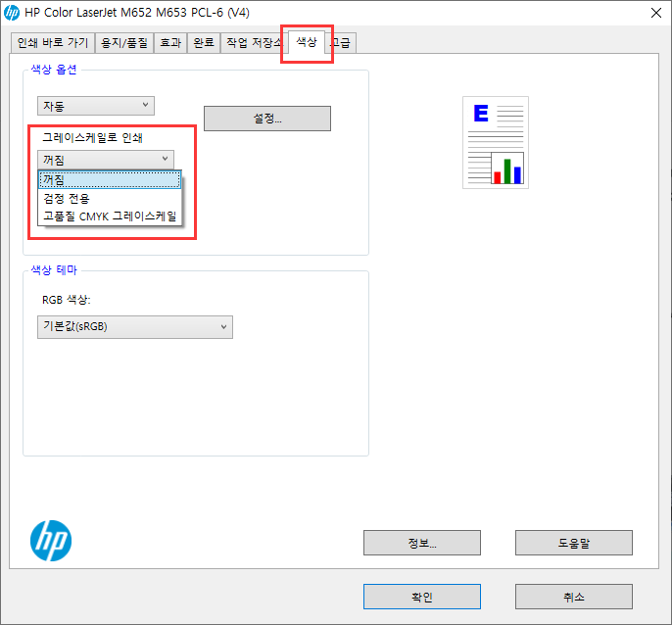The image size is (672, 625).
Task: Collapse the 그레이스케일로 인쇄 combo box
Action: point(106,160)
